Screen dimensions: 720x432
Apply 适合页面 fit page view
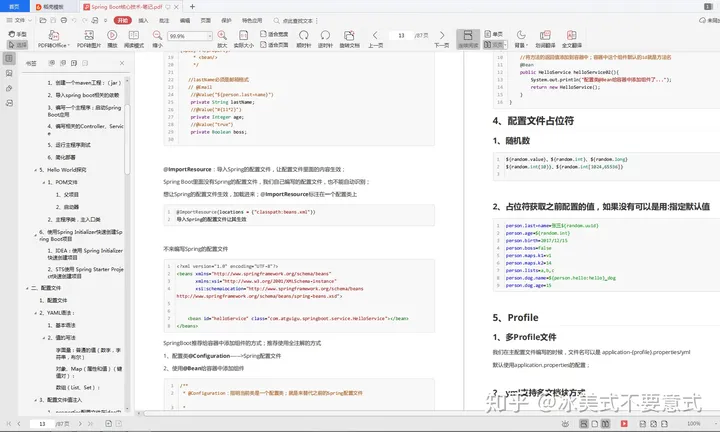tap(274, 45)
